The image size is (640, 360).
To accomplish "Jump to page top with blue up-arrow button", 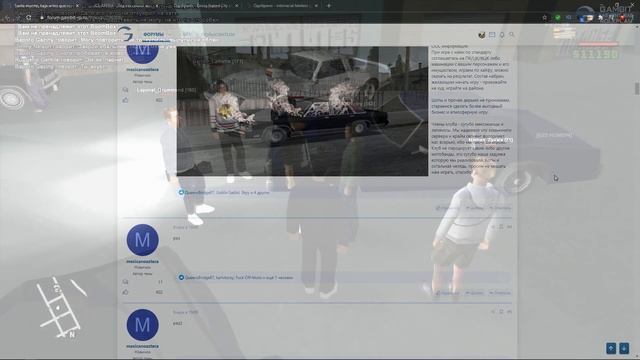I will pos(611,348).
